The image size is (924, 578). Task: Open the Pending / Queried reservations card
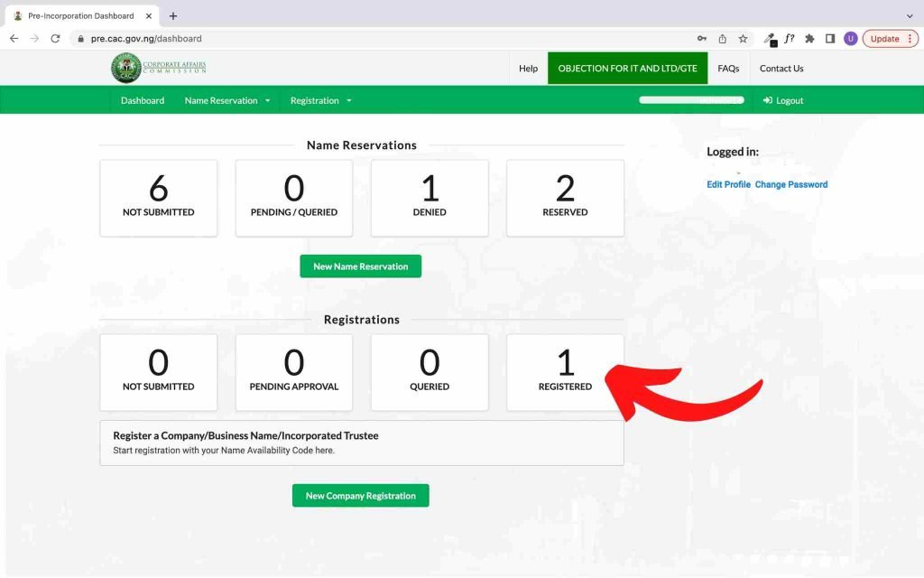coord(294,198)
